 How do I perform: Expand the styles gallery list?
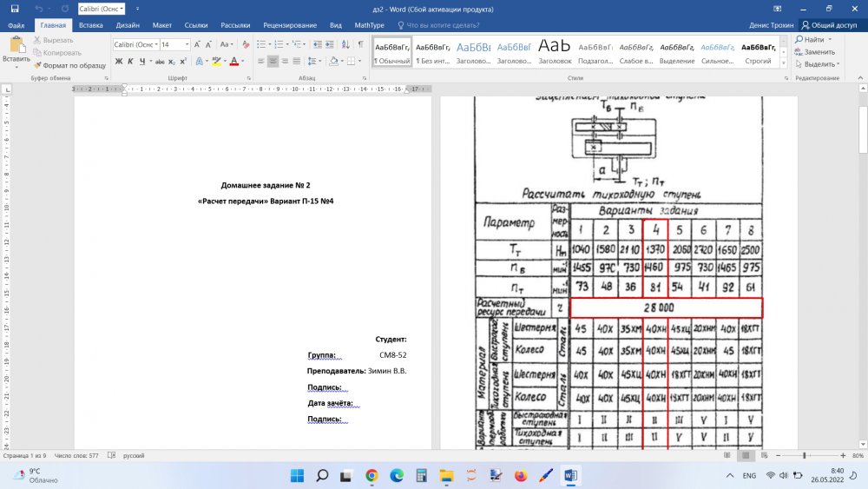786,63
